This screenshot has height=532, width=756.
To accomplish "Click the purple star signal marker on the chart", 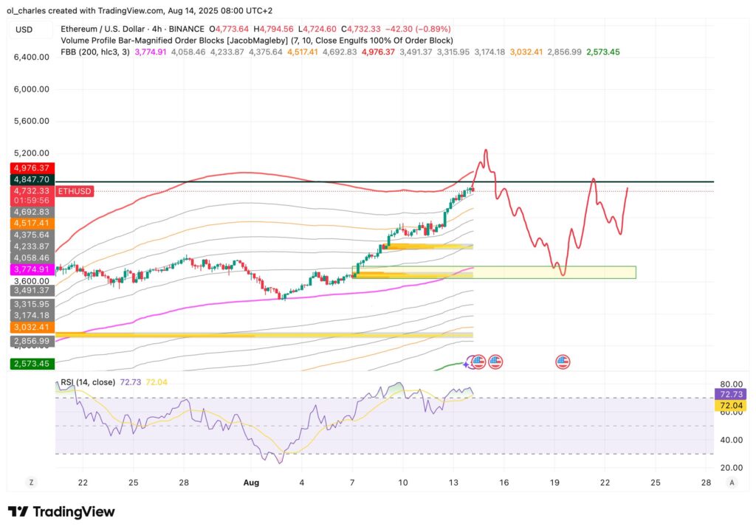I will pyautogui.click(x=467, y=363).
